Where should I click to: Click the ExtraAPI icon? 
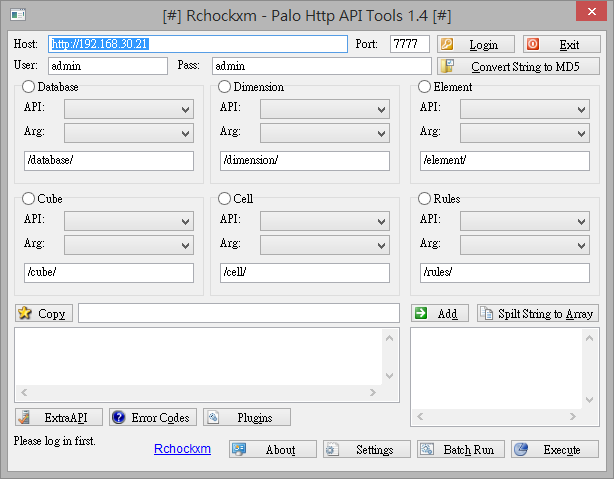point(23,417)
